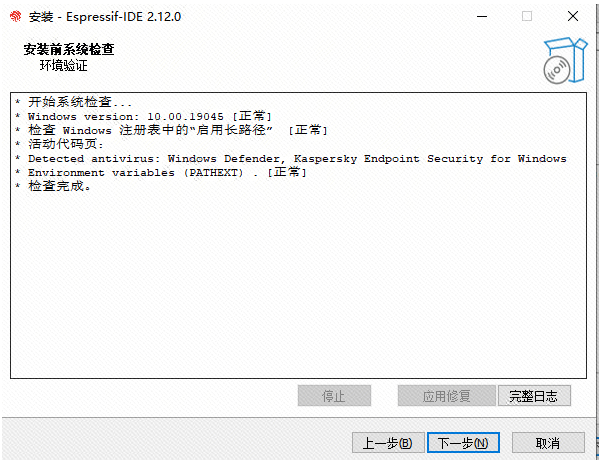Cancel the installation with 取消
The height and width of the screenshot is (462, 603).
(548, 442)
